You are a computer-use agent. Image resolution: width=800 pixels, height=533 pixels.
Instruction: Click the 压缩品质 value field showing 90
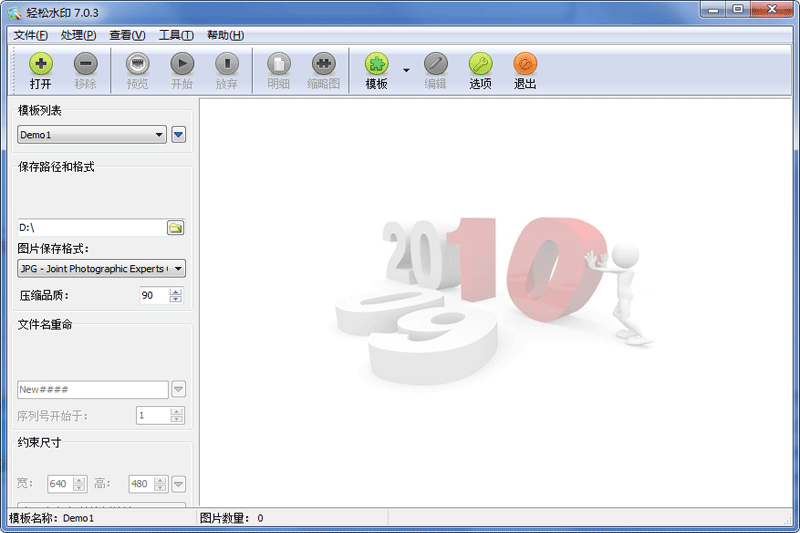click(154, 295)
